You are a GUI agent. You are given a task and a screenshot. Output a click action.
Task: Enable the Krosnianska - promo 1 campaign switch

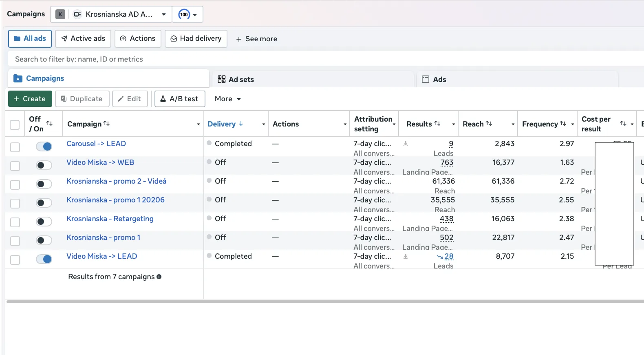(x=44, y=240)
